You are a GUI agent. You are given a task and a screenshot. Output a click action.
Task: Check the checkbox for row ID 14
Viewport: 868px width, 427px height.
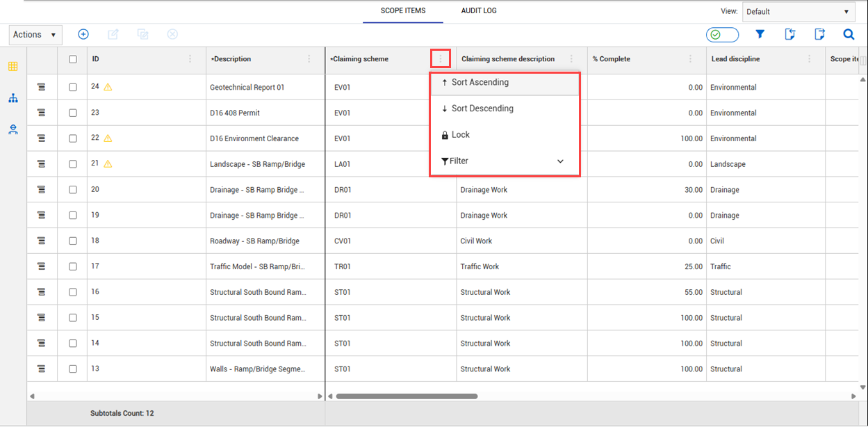pos(73,343)
